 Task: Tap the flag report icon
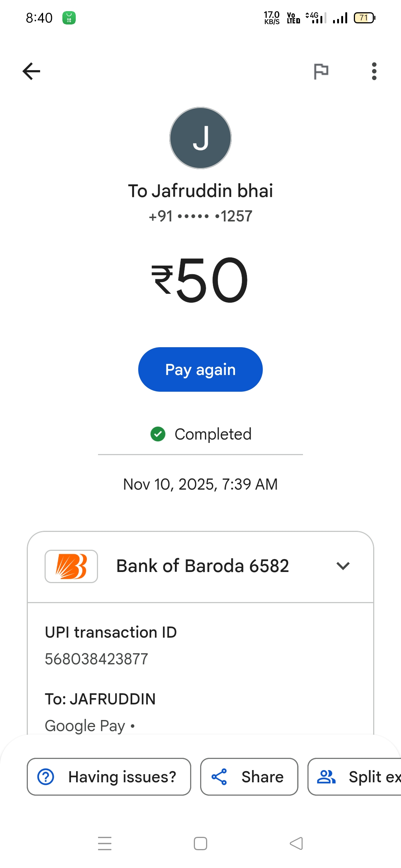coord(321,71)
